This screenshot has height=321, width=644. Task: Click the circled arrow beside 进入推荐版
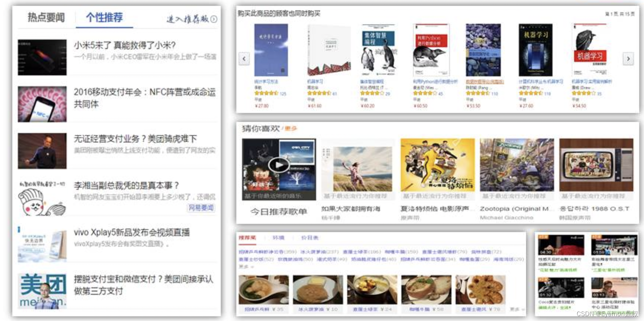tap(214, 19)
